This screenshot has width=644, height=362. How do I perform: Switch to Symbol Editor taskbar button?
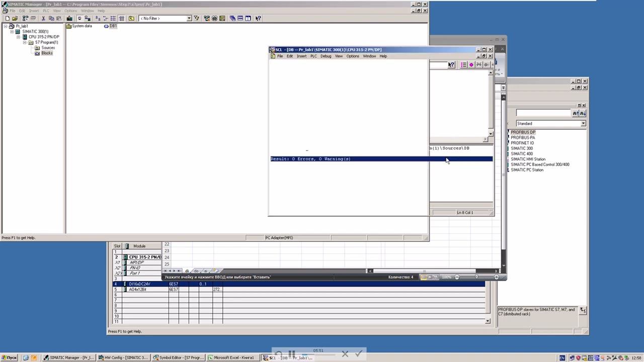pyautogui.click(x=178, y=357)
